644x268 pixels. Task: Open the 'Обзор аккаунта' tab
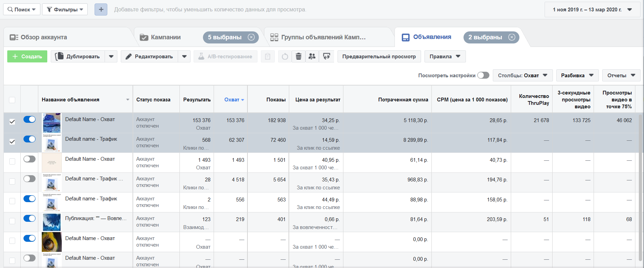(x=43, y=37)
